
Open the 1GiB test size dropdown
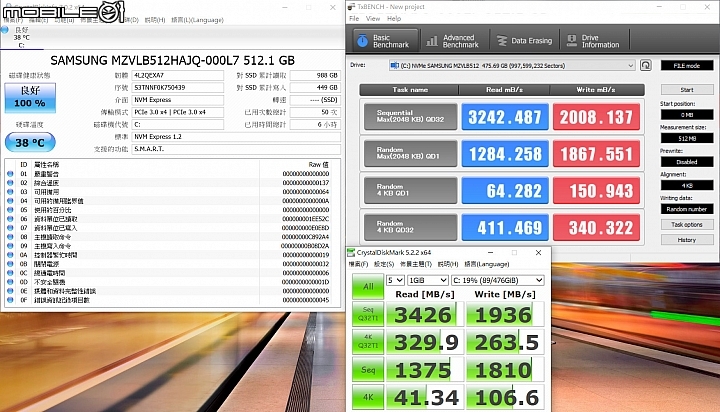(427, 280)
